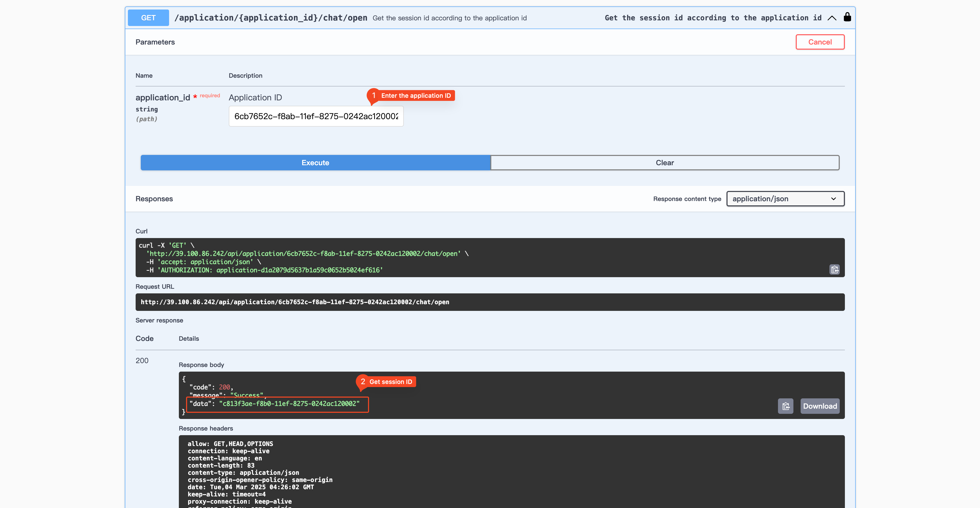This screenshot has width=980, height=508.
Task: Execute the API request
Action: (315, 162)
